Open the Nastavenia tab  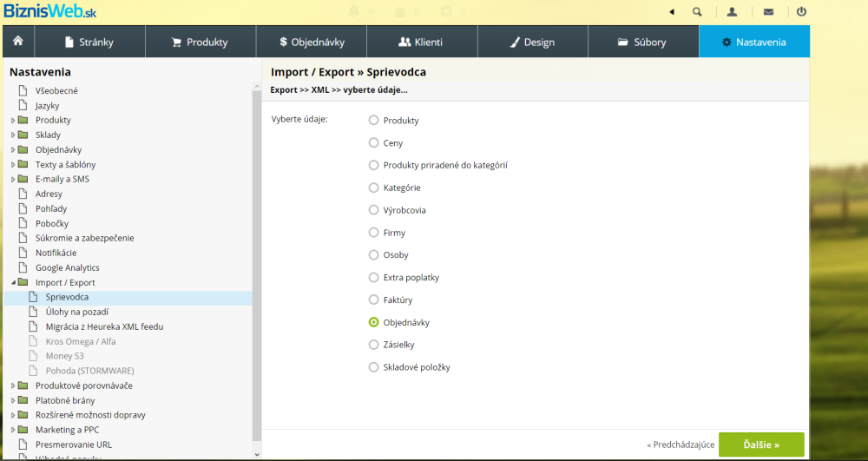point(754,42)
